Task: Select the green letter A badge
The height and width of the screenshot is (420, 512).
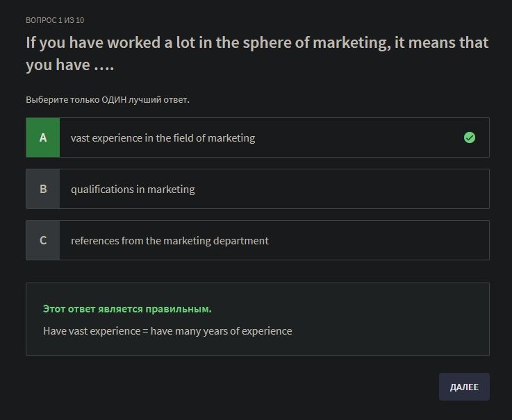Action: tap(43, 137)
